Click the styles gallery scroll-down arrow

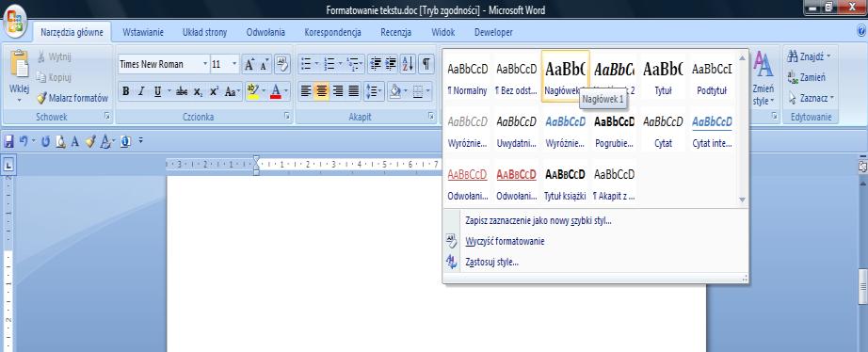[x=743, y=200]
